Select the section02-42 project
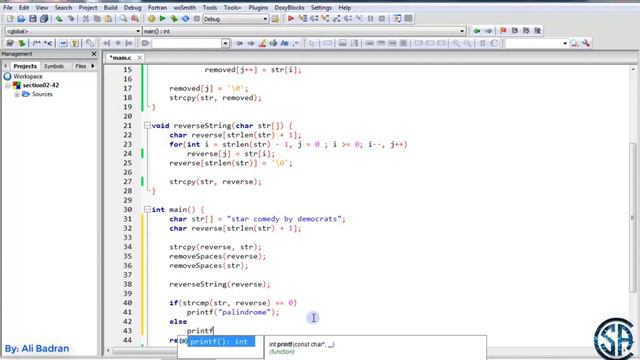Screen dimensions: 640x360 click(41, 85)
